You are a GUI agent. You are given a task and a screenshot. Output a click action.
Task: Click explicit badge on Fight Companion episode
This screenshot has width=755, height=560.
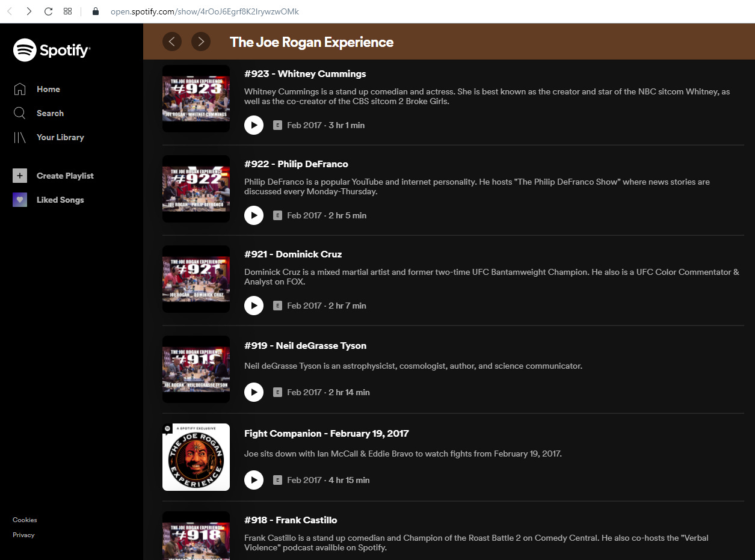pos(277,480)
